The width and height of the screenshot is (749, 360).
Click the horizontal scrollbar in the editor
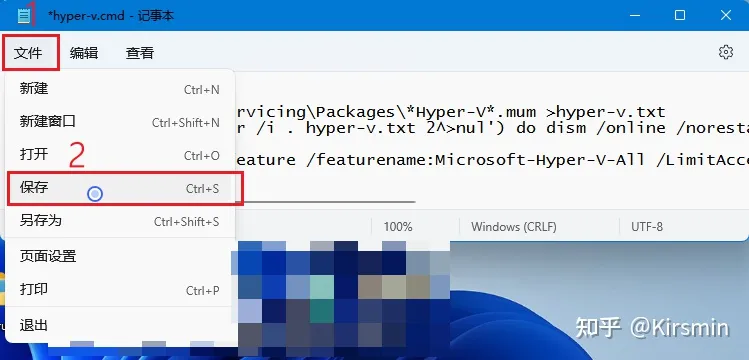(325, 202)
